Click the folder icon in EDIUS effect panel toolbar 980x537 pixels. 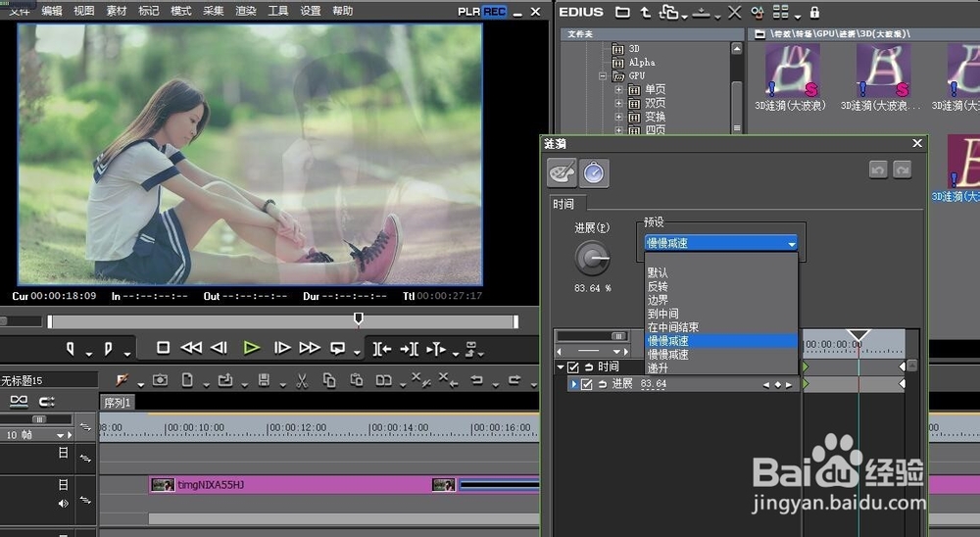click(x=622, y=12)
